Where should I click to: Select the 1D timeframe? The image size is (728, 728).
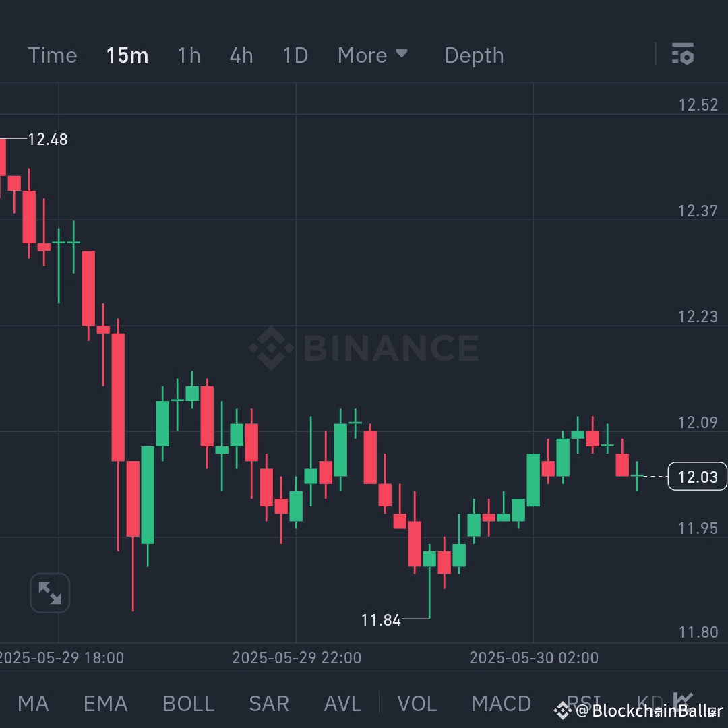click(x=295, y=55)
